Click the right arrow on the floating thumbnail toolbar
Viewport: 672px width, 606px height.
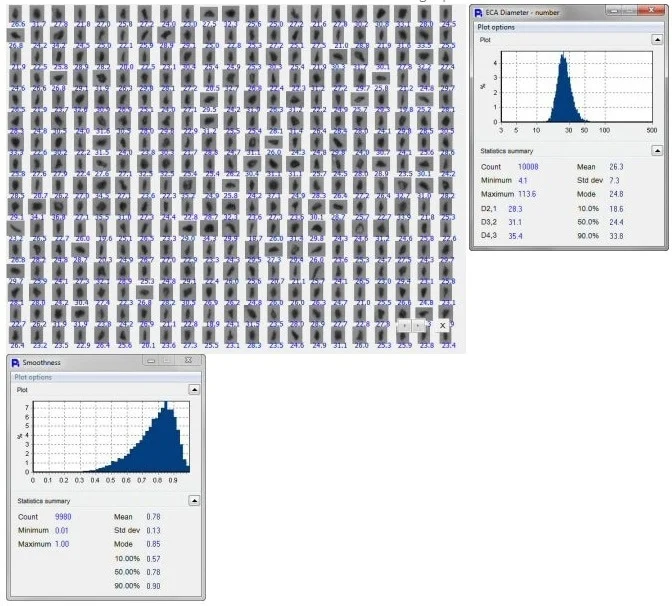[x=418, y=325]
